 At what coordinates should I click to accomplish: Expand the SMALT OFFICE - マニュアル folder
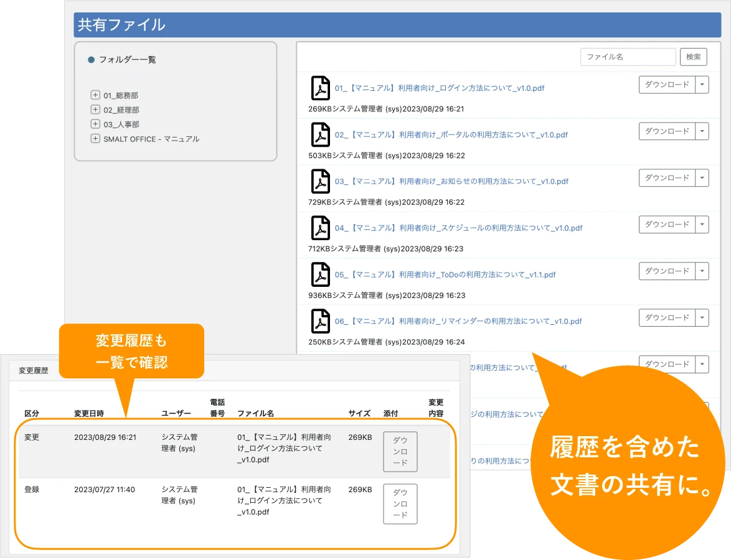[x=95, y=139]
